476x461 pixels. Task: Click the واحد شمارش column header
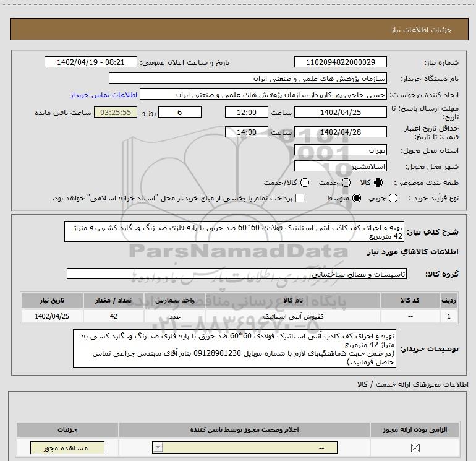click(175, 300)
